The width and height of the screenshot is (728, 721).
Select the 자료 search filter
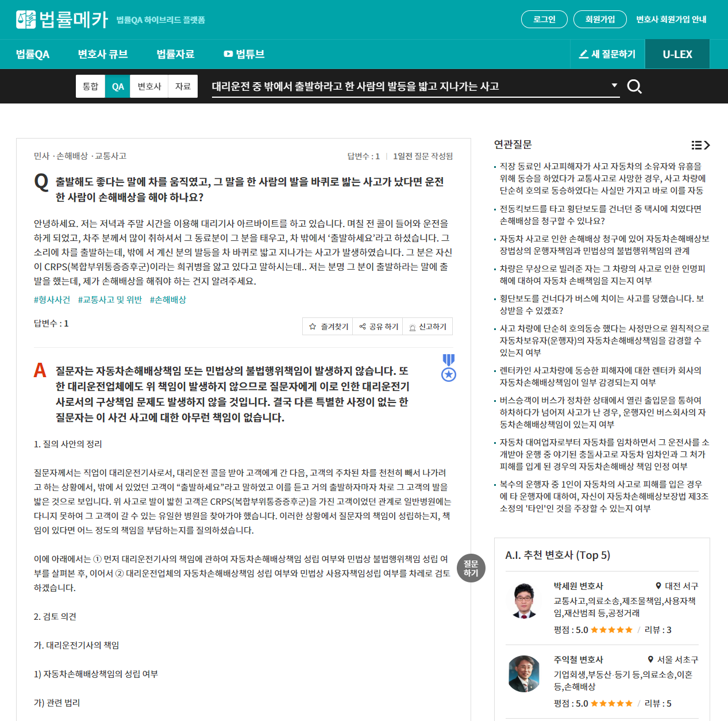coord(183,86)
